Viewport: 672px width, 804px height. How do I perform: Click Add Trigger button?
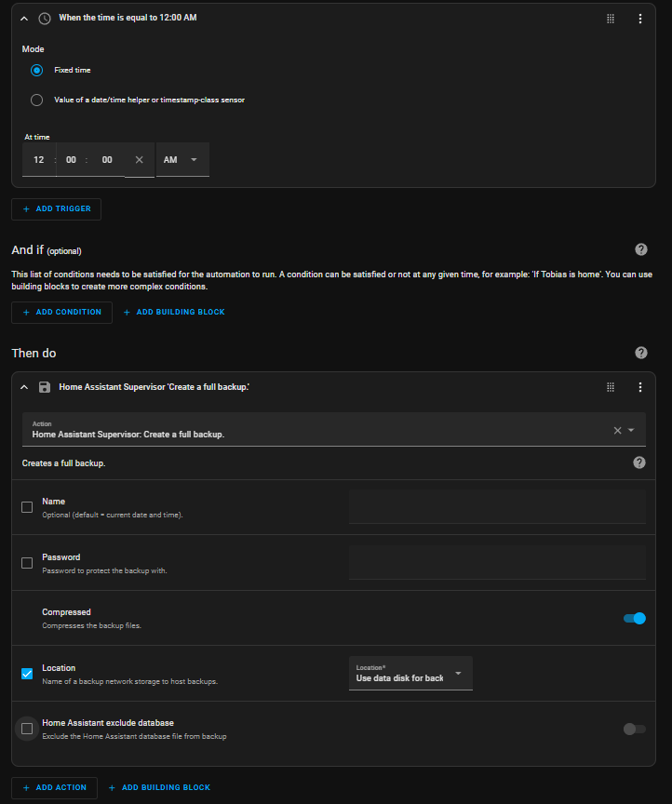click(x=57, y=209)
